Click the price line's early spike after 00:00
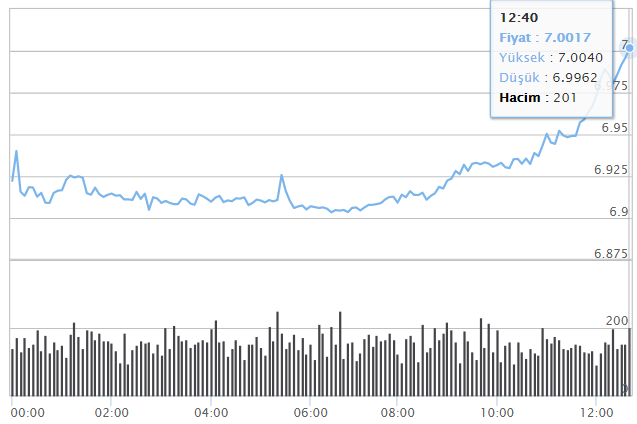637x424 pixels. (x=17, y=152)
